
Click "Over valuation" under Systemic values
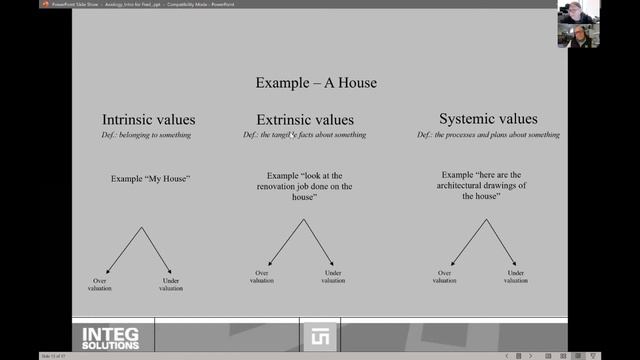click(x=444, y=277)
